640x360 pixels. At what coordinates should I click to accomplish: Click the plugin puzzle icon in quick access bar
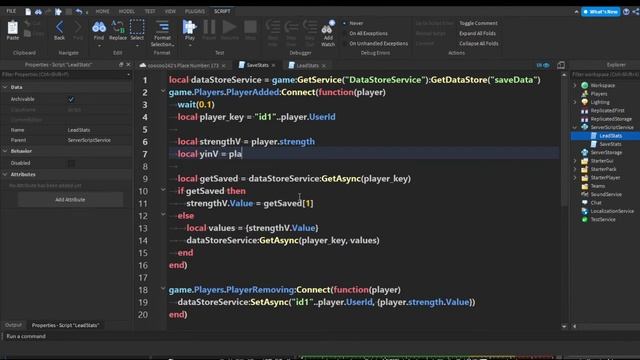click(58, 12)
